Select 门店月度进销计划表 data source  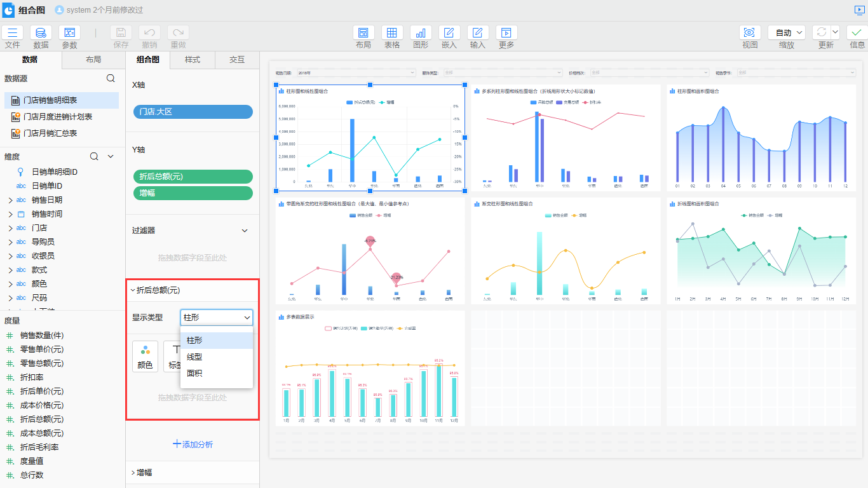pyautogui.click(x=58, y=117)
